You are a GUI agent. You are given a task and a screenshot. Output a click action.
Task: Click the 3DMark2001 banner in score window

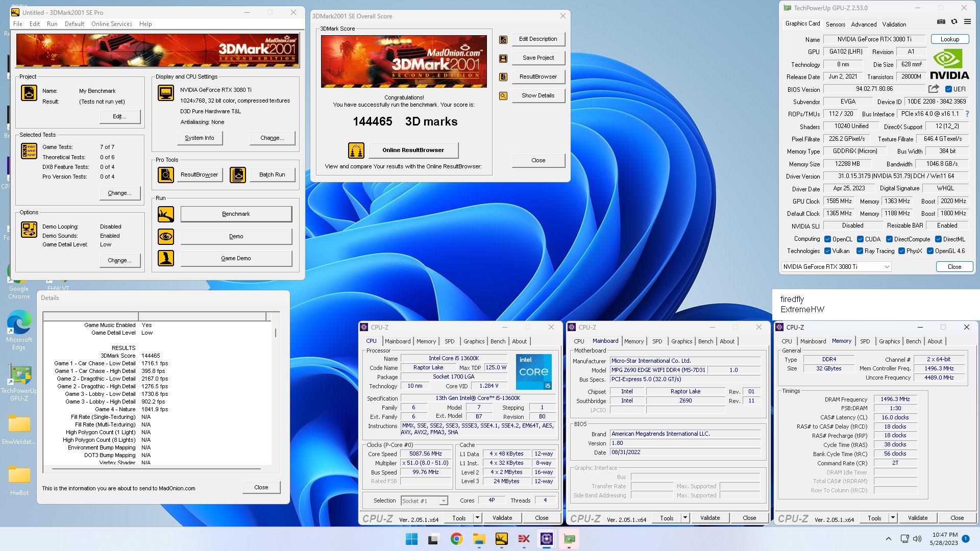click(404, 61)
